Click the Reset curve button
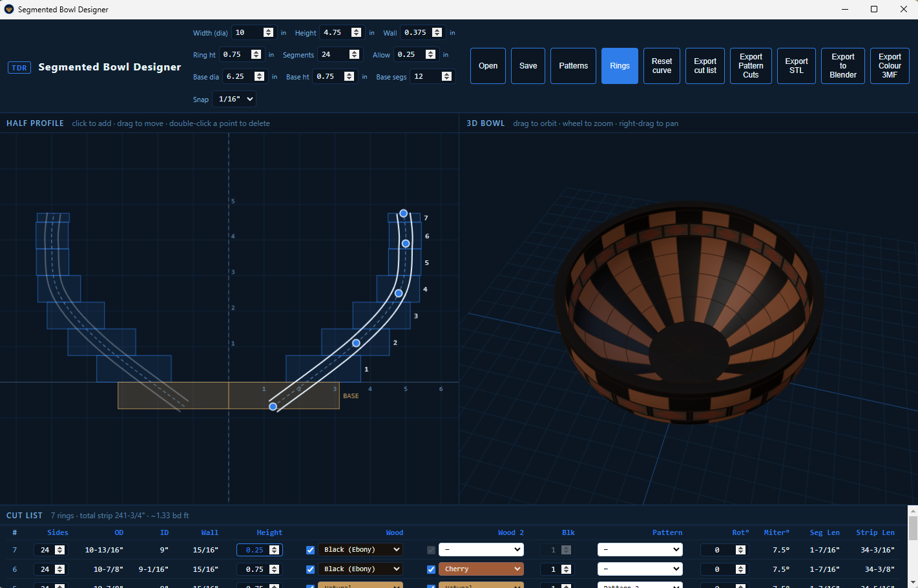 coord(662,66)
